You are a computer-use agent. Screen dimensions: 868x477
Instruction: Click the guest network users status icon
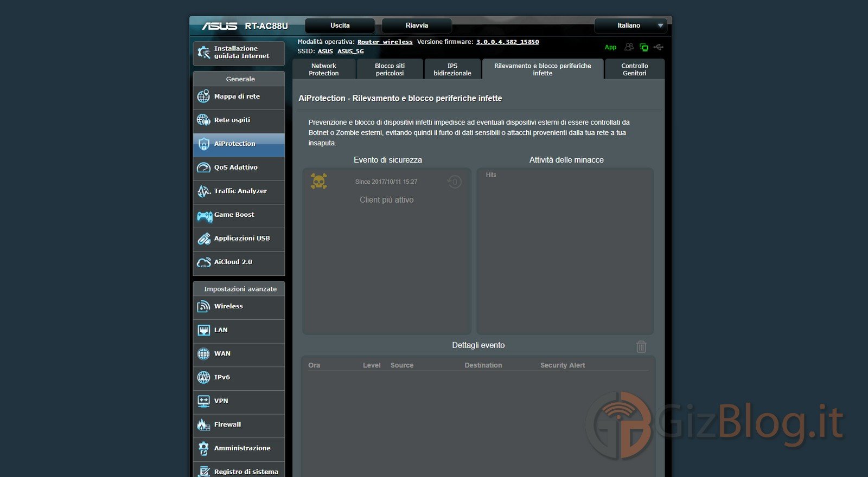click(x=629, y=47)
